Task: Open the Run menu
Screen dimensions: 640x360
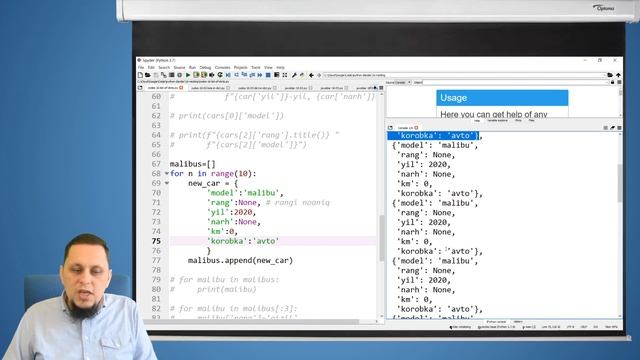Action: [192, 67]
